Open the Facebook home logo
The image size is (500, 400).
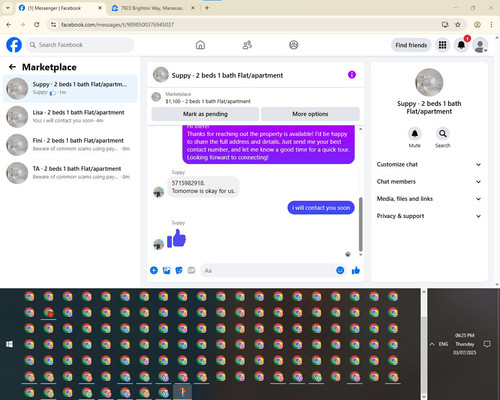(14, 45)
